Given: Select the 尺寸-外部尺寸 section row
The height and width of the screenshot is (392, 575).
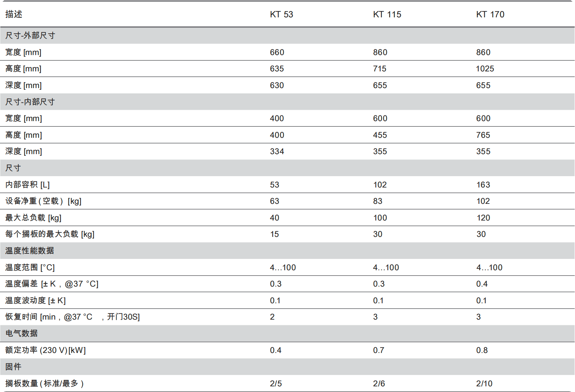Looking at the screenshot, I should click(x=30, y=35).
